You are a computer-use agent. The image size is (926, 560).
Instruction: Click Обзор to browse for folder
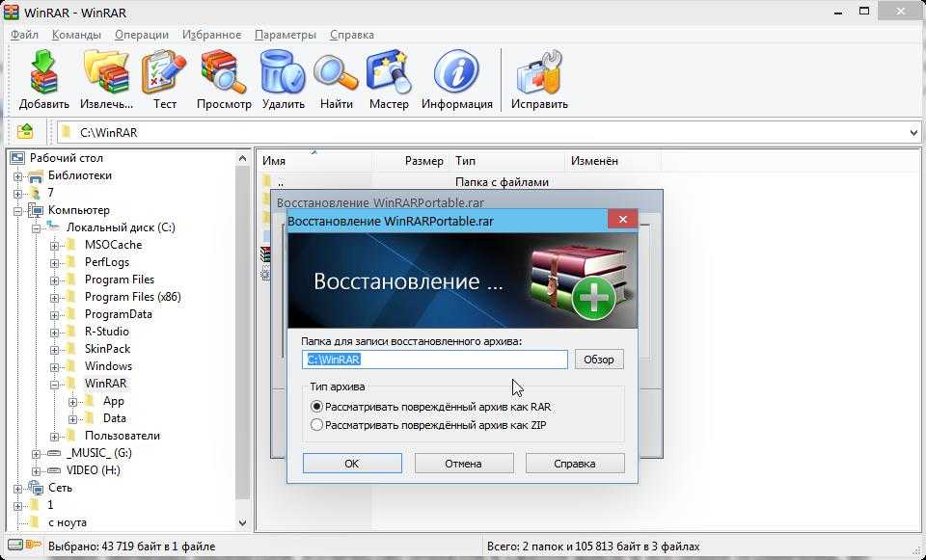(599, 360)
